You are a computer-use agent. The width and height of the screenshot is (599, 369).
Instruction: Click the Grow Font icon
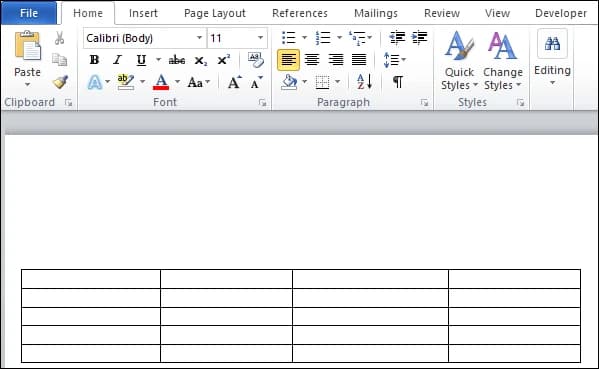(234, 82)
